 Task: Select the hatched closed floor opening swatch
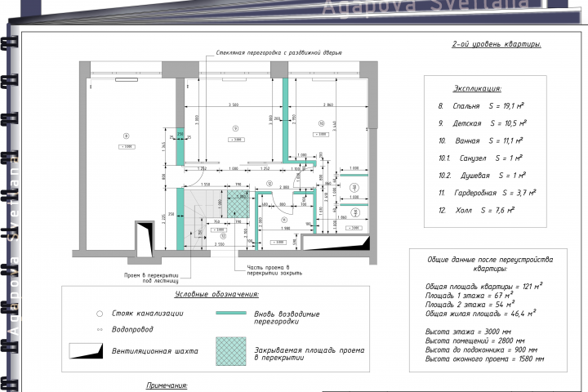231,351
